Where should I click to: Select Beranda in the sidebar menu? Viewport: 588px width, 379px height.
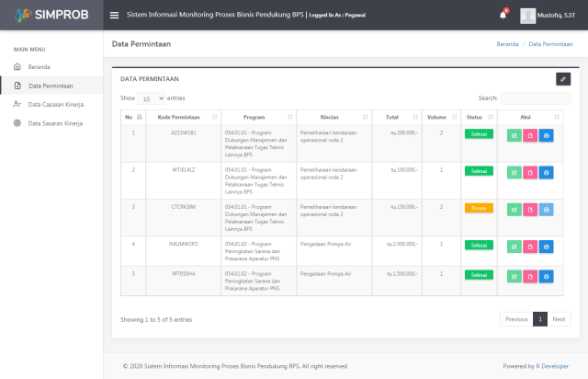[39, 67]
